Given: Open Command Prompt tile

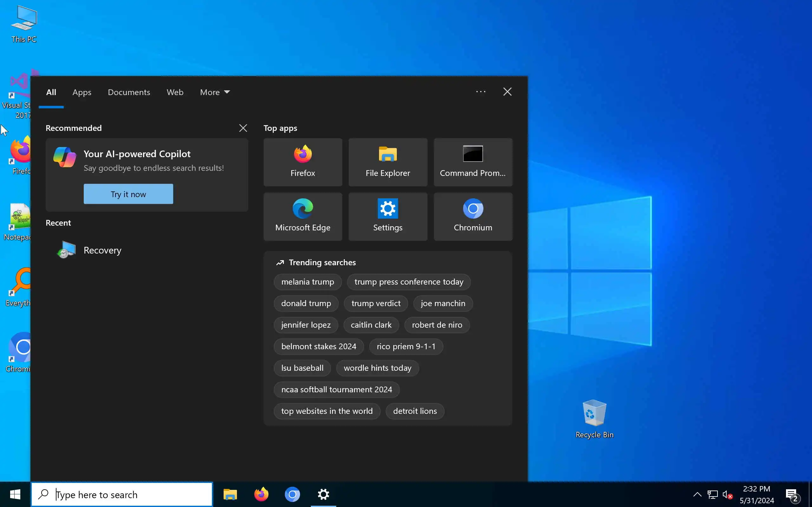Looking at the screenshot, I should click(473, 162).
